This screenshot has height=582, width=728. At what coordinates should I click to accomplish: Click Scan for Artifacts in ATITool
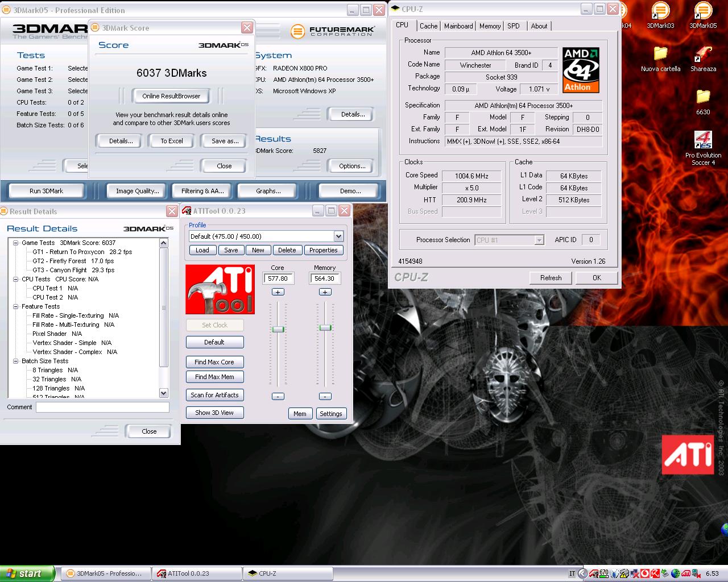[214, 395]
